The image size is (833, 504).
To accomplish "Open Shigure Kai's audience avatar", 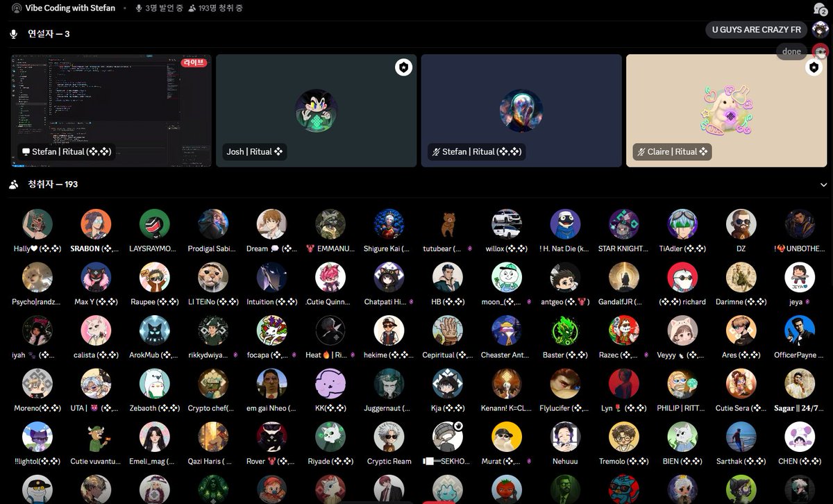I will tap(389, 224).
